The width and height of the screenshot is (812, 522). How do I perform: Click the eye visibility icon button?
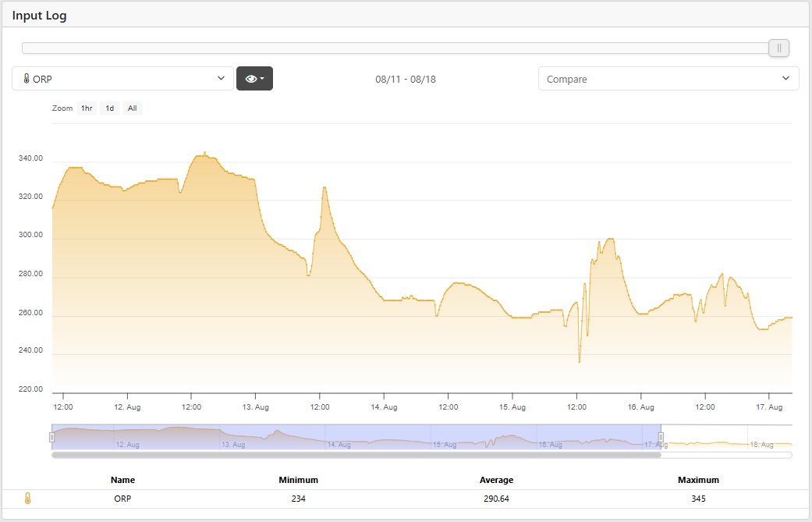[254, 79]
